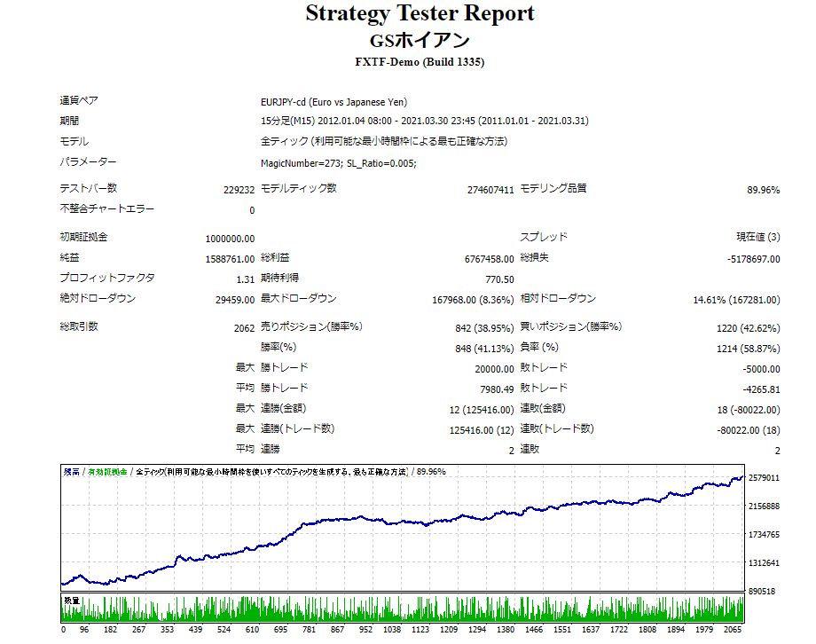Screen dimensions: 816x644
Task: Click the win rate value 848 (41.13%)
Action: 484,349
